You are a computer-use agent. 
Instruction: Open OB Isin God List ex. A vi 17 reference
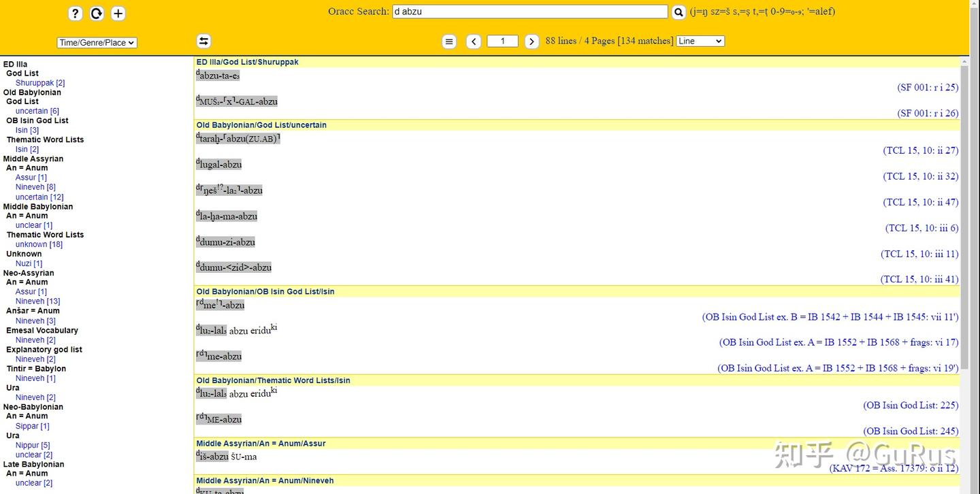pos(839,342)
